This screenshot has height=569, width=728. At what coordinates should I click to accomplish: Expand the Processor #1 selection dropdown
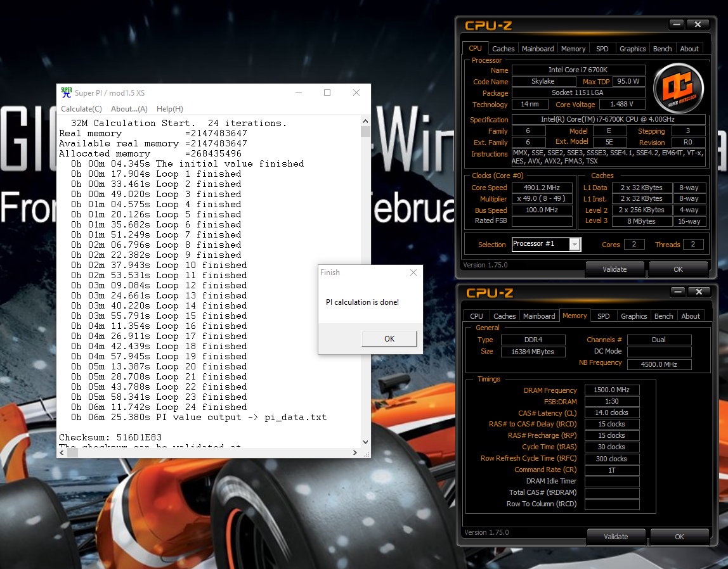pyautogui.click(x=575, y=245)
